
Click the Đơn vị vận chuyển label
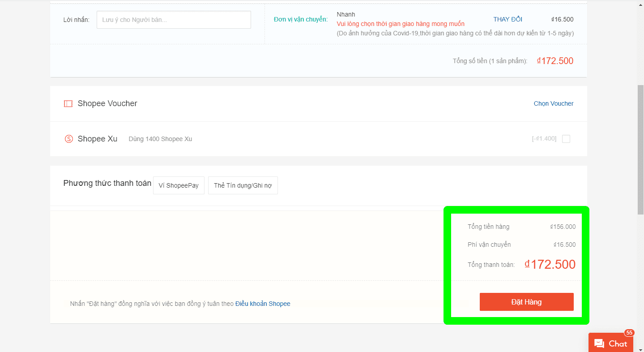pos(301,19)
